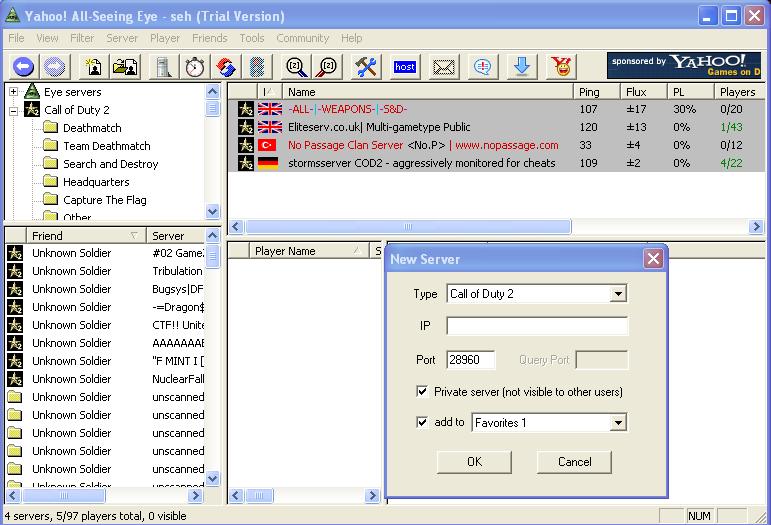The image size is (771, 525).
Task: Select the Eliteserv.co.uk server row
Action: coord(497,127)
